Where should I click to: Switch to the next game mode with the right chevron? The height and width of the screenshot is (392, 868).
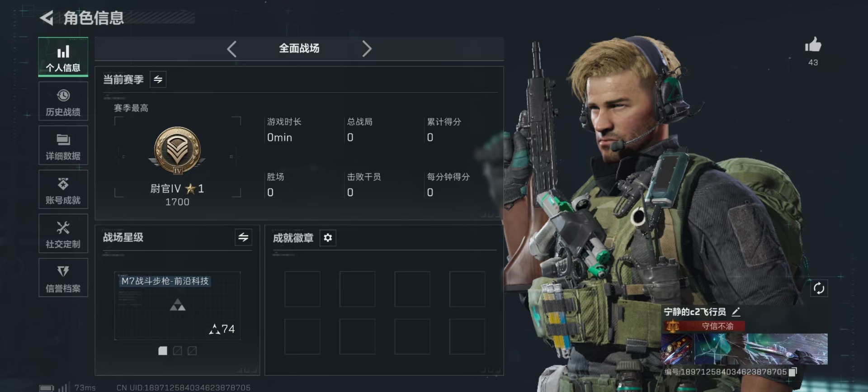point(367,49)
